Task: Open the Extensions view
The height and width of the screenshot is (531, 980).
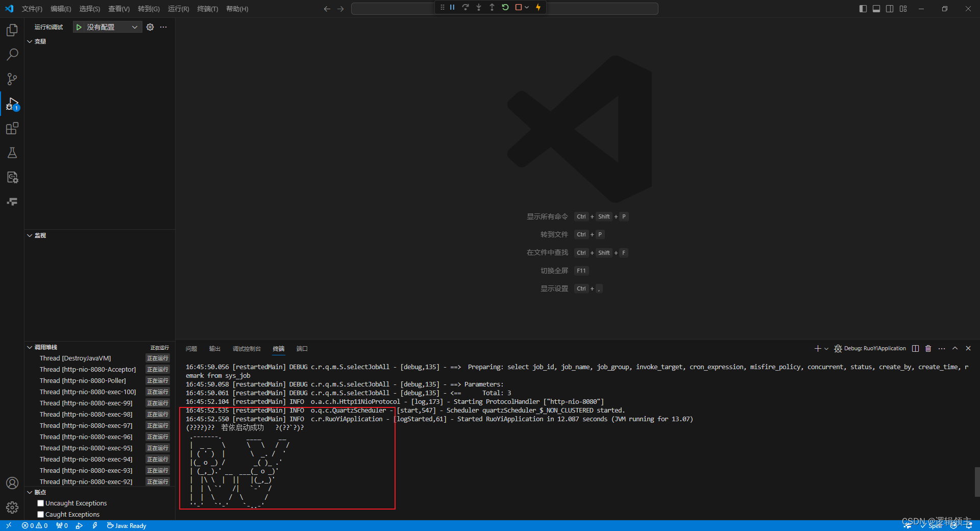Action: [x=12, y=128]
